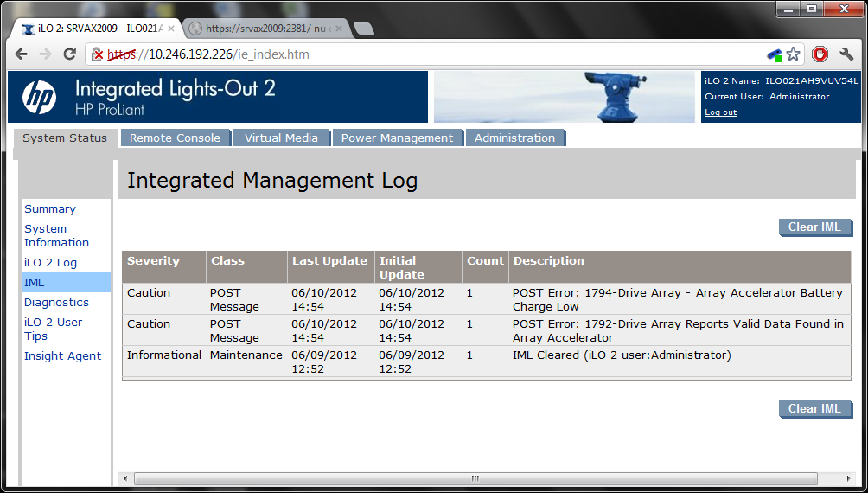868x493 pixels.
Task: Reload the iLO page
Action: pyautogui.click(x=69, y=54)
